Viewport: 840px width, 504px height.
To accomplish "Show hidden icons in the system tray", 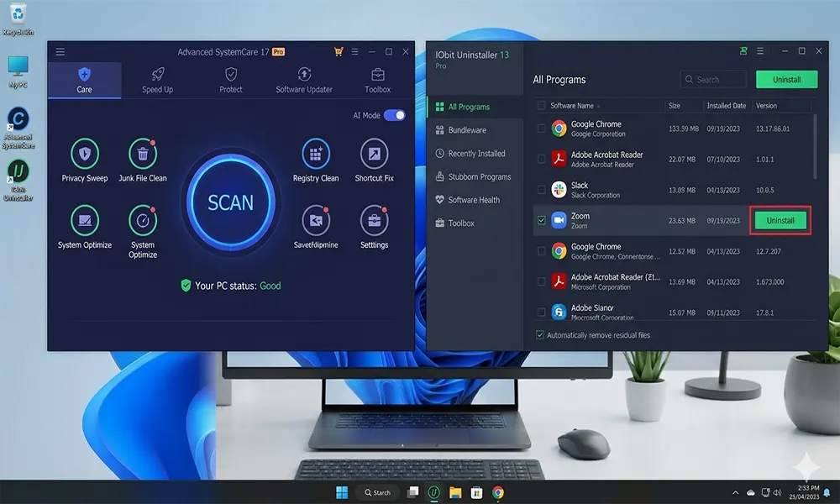I will coord(735,492).
